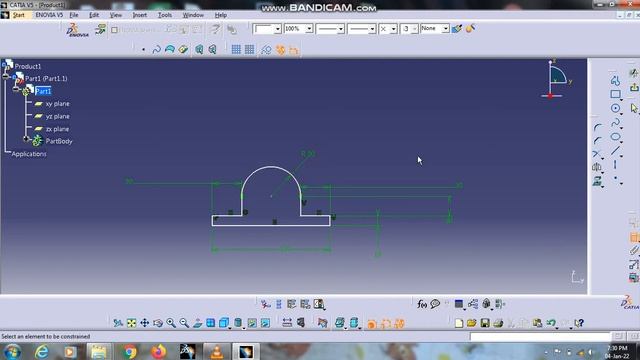Open the None layer dropdown
Viewport: 640px width, 360px height.
(x=445, y=29)
